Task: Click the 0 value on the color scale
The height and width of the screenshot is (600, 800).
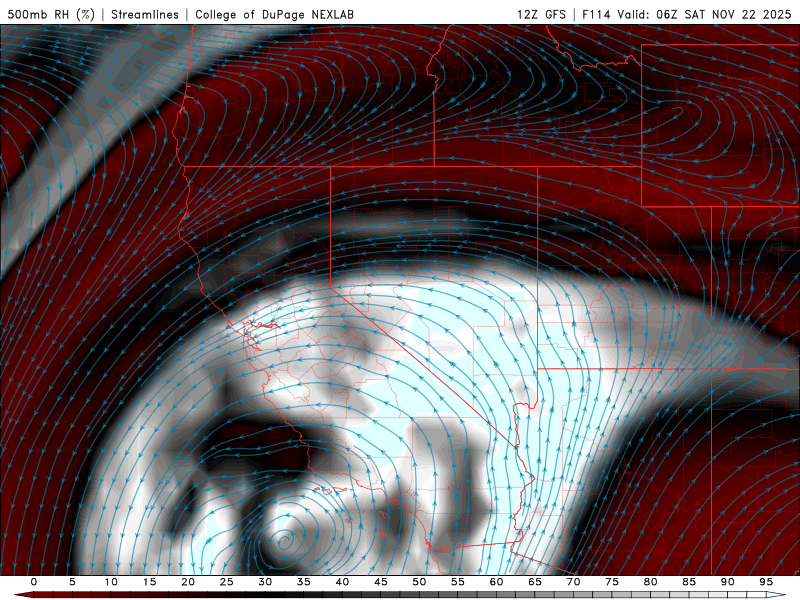Action: click(x=34, y=582)
